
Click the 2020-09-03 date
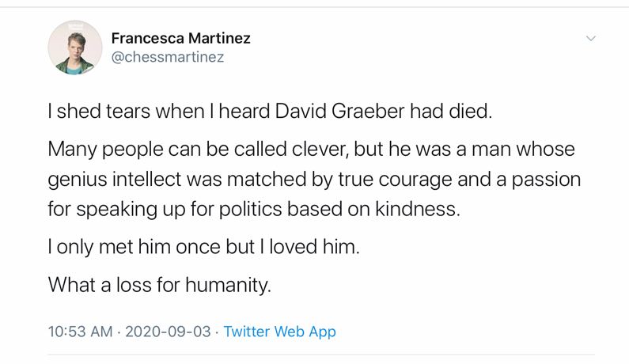[x=168, y=332]
